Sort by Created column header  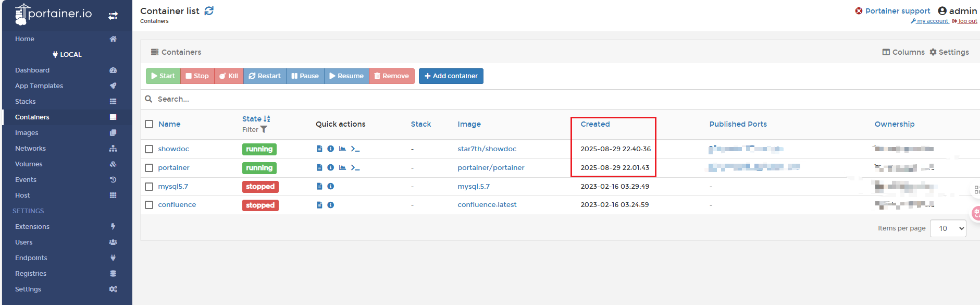pyautogui.click(x=595, y=124)
